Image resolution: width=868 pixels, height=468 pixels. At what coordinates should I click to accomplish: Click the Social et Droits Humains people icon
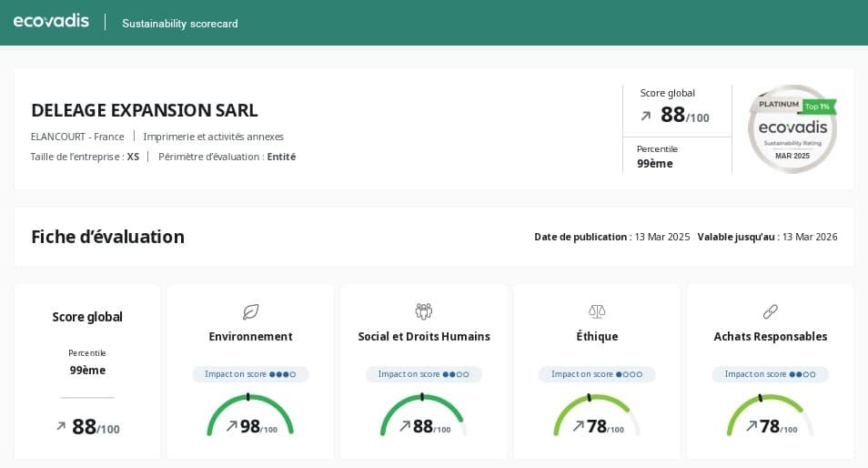click(x=423, y=312)
